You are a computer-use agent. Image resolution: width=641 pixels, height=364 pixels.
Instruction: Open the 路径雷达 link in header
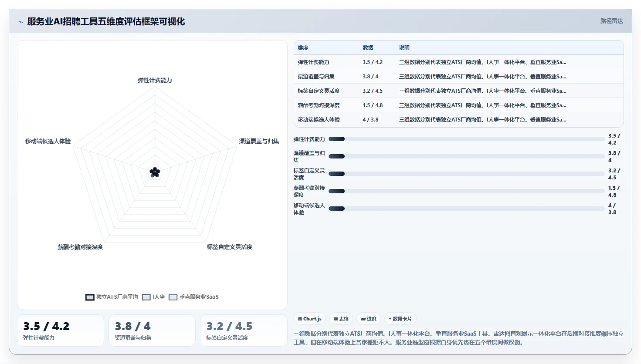[611, 21]
